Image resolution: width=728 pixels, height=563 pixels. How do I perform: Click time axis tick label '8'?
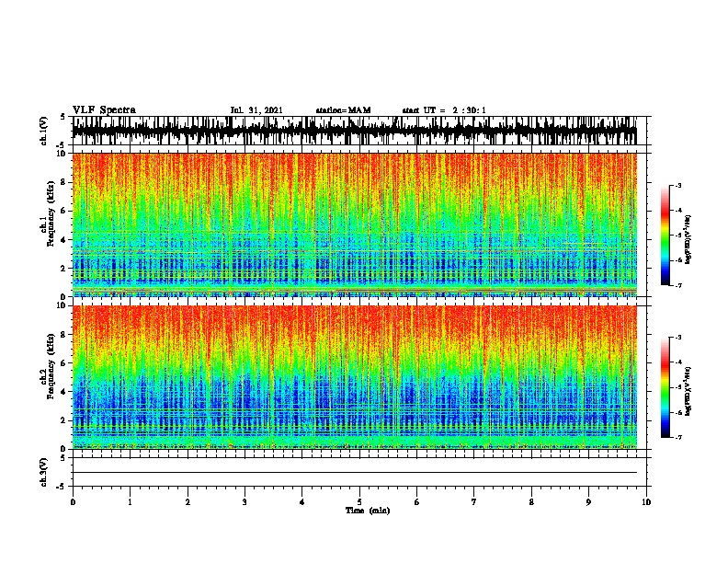(531, 502)
